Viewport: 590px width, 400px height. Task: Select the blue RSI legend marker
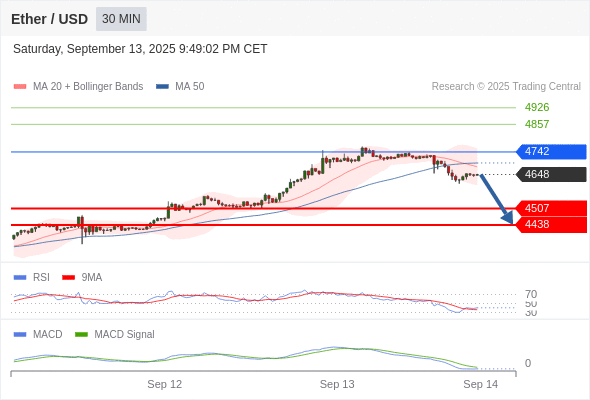point(20,278)
